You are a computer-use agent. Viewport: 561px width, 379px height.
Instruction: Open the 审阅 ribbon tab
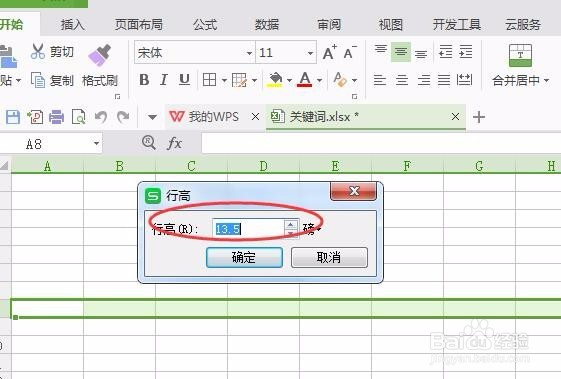(329, 25)
